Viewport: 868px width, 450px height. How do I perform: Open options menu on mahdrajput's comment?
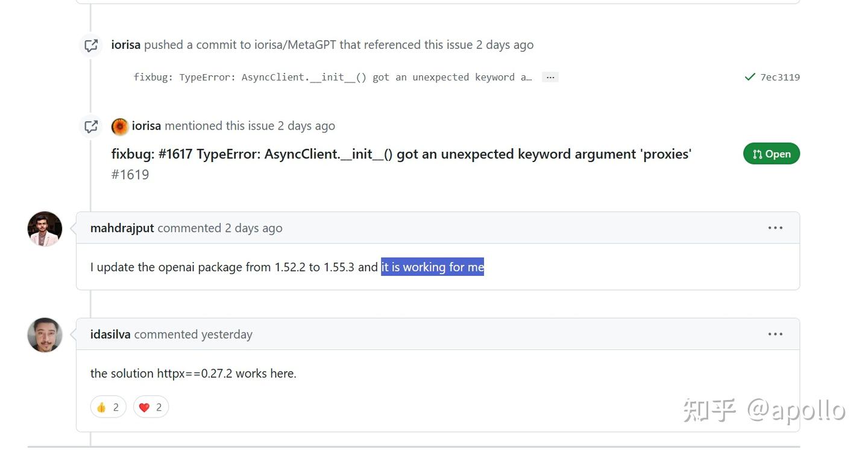tap(775, 228)
